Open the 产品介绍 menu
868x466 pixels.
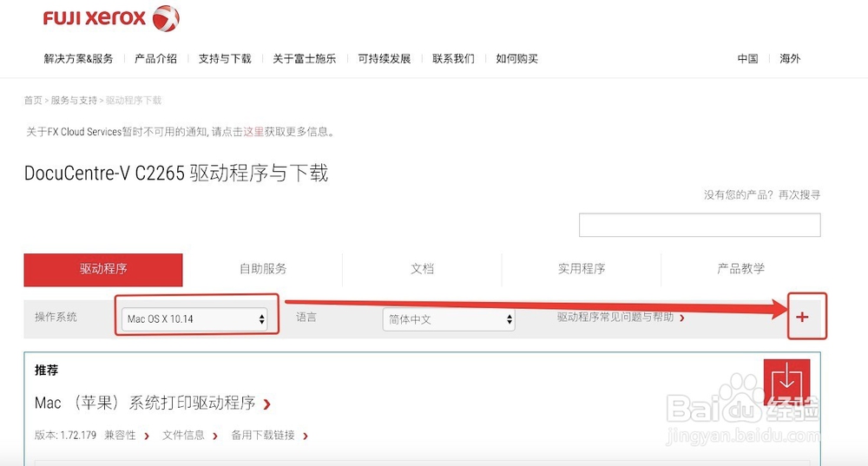pyautogui.click(x=155, y=59)
